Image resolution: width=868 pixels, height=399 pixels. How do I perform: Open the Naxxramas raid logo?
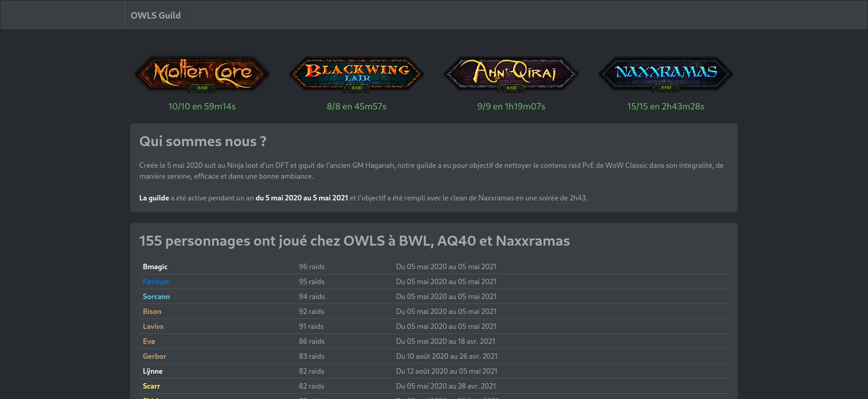point(666,74)
